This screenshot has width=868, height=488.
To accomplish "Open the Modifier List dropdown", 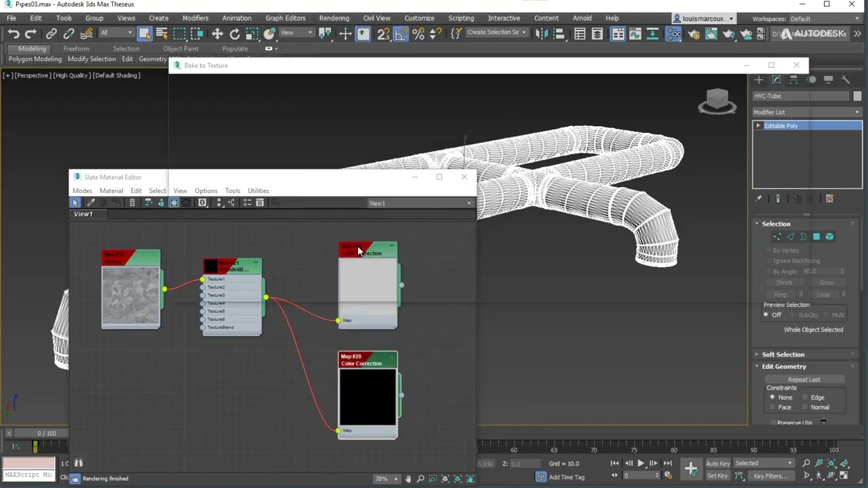I will pos(807,112).
